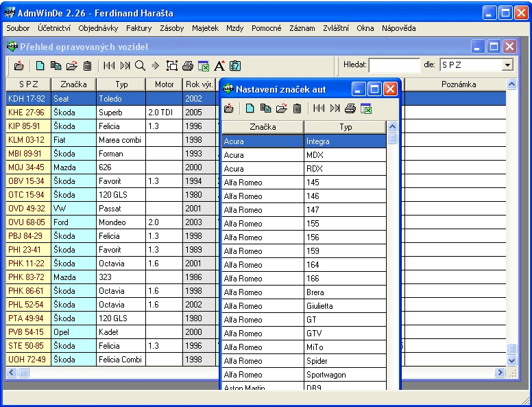532x407 pixels.
Task: Click the font size 'A' icon
Action: [x=219, y=66]
